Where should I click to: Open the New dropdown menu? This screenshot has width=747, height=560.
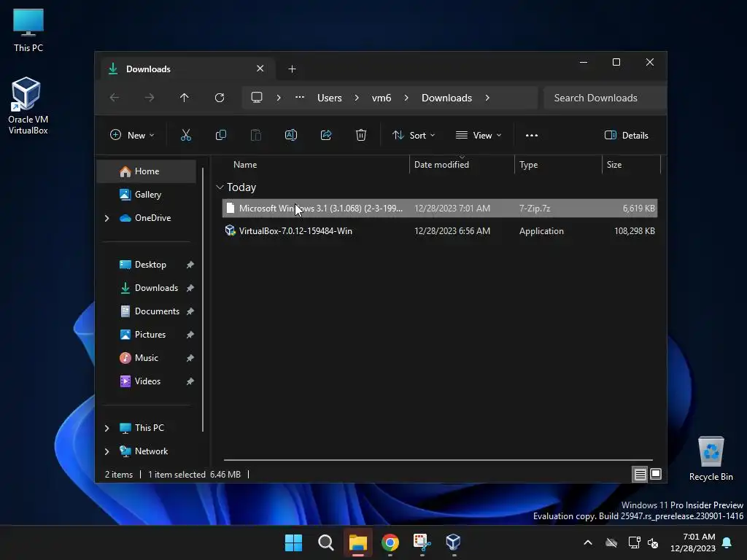click(x=132, y=135)
